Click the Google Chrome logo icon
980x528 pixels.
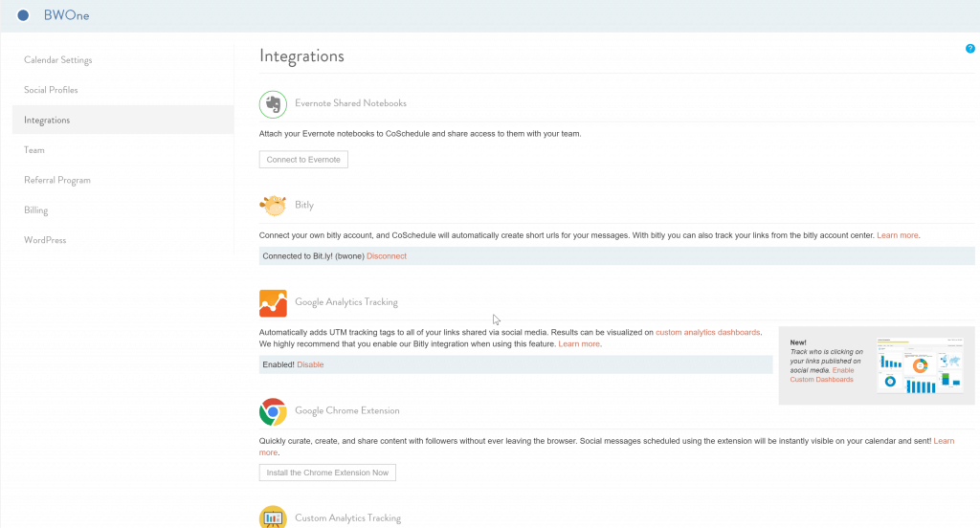(273, 411)
